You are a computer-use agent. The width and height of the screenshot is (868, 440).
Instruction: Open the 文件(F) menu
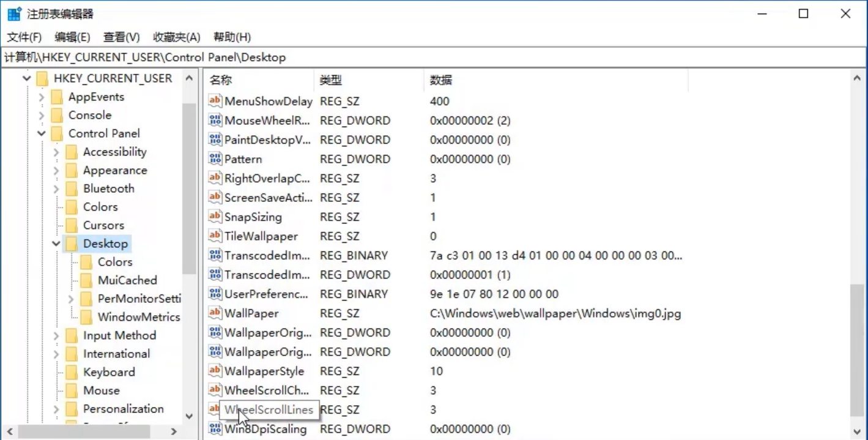coord(24,37)
